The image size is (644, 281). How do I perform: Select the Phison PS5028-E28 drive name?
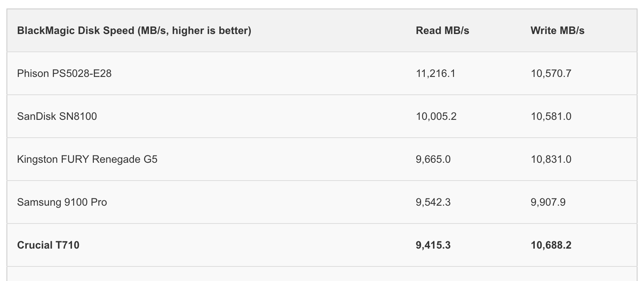click(x=64, y=74)
